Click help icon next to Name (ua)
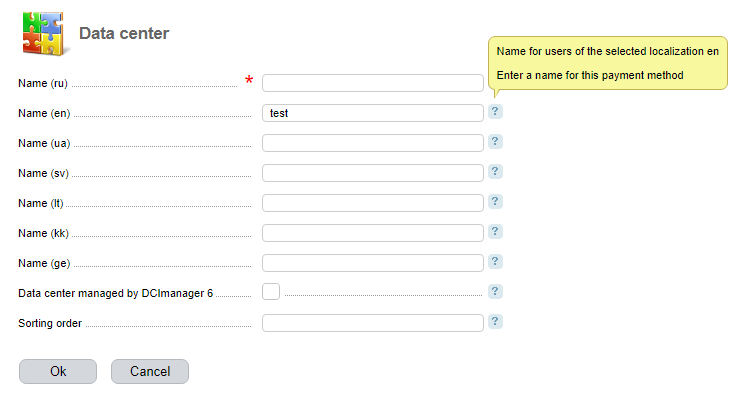The image size is (747, 403). point(495,142)
